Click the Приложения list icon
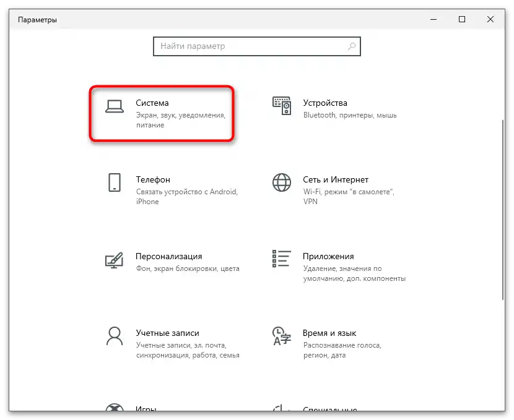Viewport: 514px width, 420px height. [x=282, y=259]
